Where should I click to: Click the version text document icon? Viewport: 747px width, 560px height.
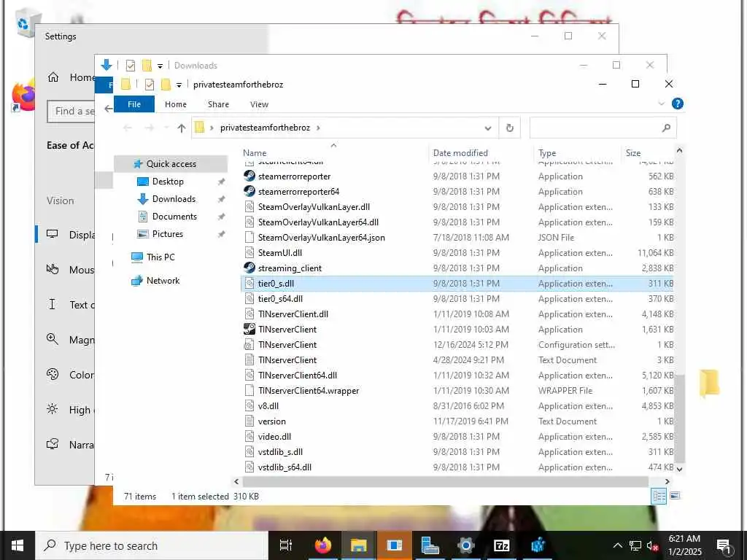[x=249, y=421]
